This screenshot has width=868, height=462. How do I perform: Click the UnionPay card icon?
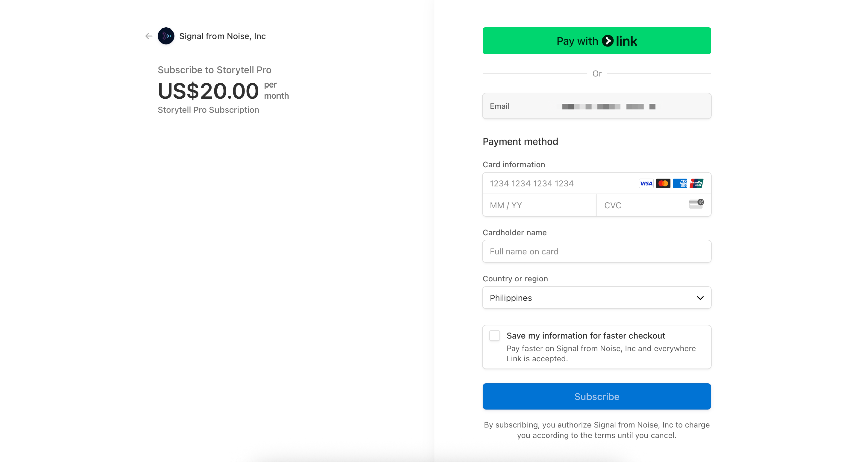tap(696, 184)
